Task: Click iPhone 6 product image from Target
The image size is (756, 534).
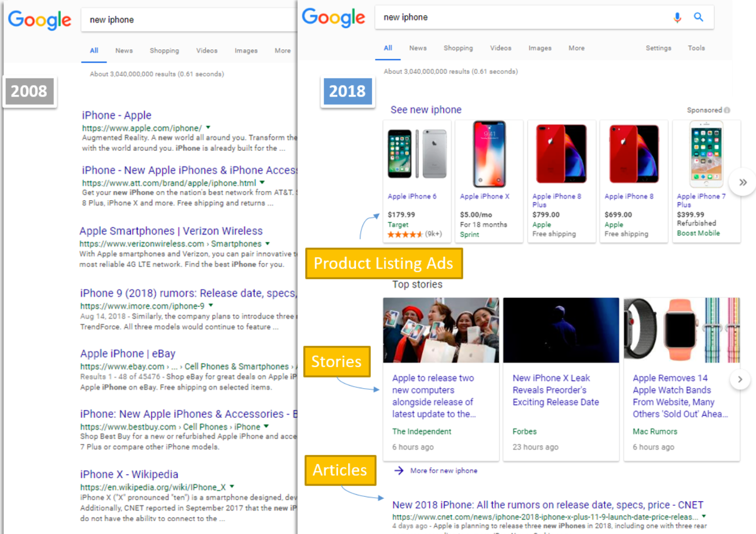Action: 417,154
